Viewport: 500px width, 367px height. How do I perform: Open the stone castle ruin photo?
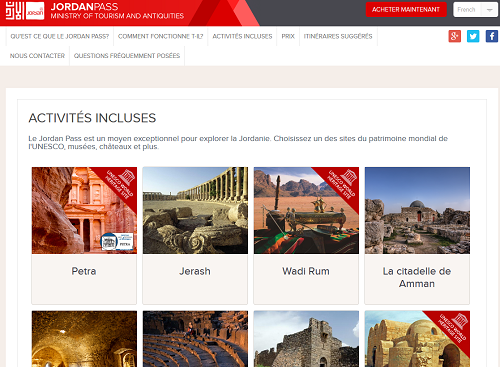tap(306, 339)
